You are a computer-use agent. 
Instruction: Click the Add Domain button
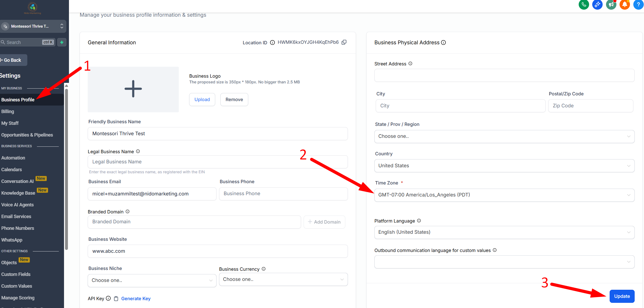324,222
